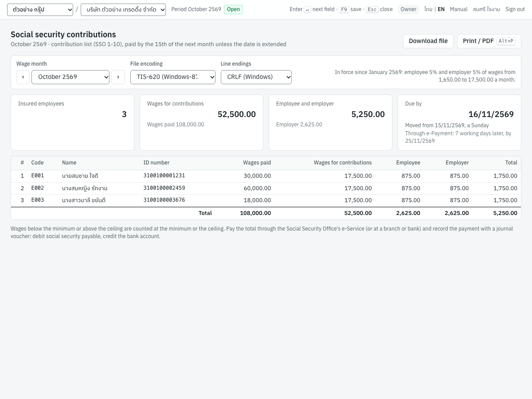Click the Wages paid column header

pos(257,163)
